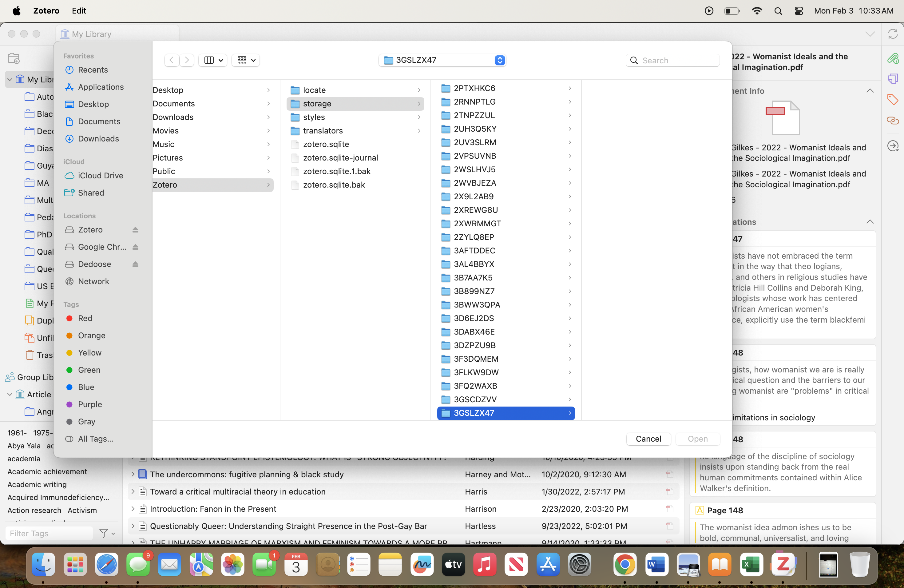
Task: Click the Locate arrow icon
Action: [893, 146]
